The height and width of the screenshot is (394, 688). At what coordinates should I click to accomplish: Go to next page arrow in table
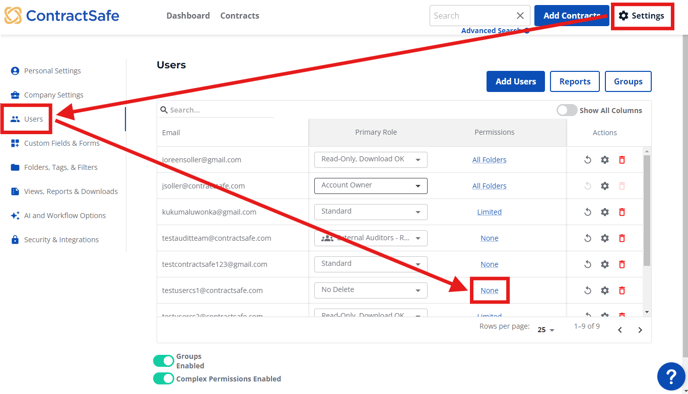tap(640, 330)
